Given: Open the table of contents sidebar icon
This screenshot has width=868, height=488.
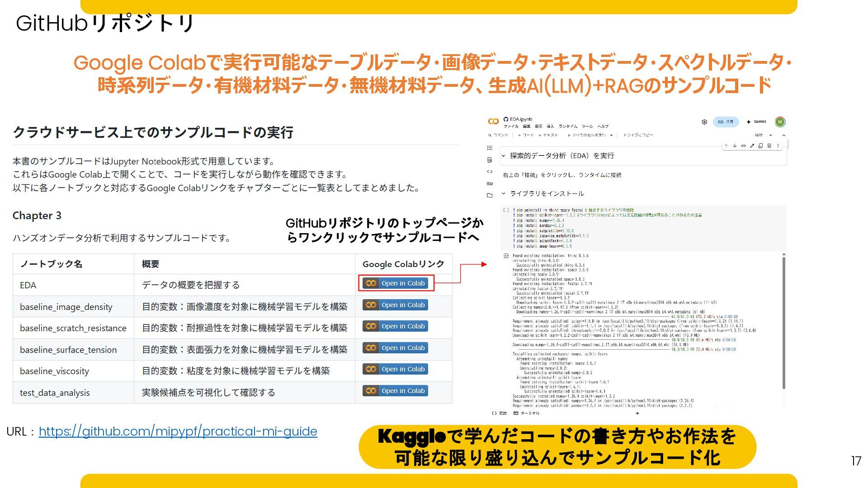Looking at the screenshot, I should pos(490,148).
